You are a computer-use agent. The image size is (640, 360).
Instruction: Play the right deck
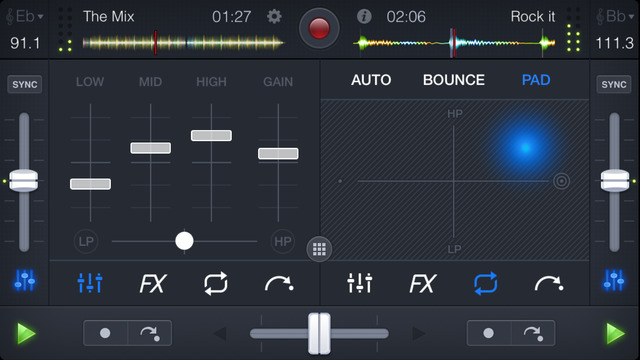(x=615, y=333)
